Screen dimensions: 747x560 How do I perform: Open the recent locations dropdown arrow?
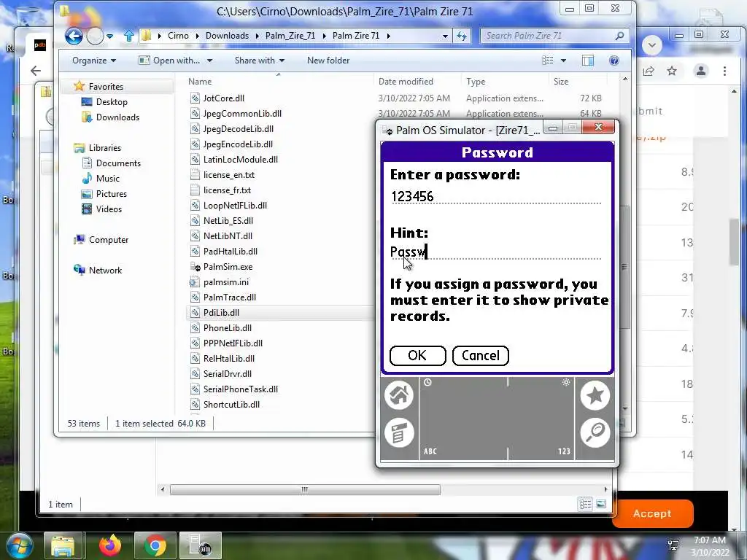click(109, 36)
